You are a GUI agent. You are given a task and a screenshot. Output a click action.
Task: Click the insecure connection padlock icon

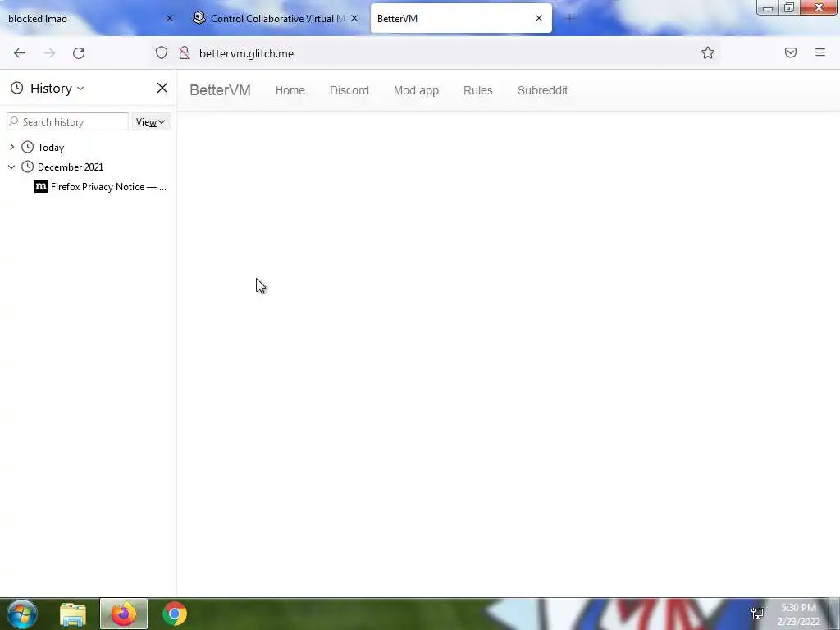[x=185, y=52]
